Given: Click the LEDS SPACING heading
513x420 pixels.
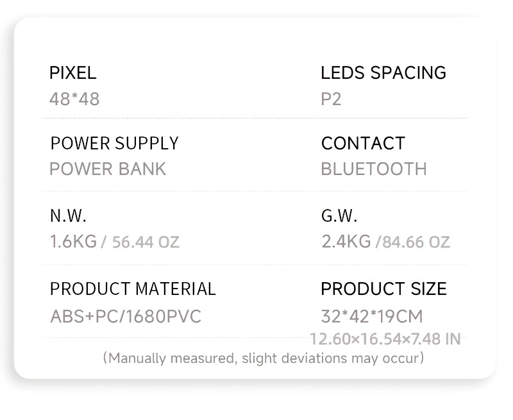Looking at the screenshot, I should tap(383, 72).
